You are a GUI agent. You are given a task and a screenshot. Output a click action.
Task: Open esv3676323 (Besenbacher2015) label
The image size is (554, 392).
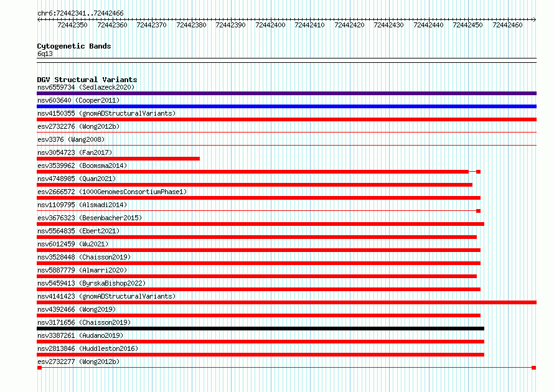pyautogui.click(x=90, y=218)
